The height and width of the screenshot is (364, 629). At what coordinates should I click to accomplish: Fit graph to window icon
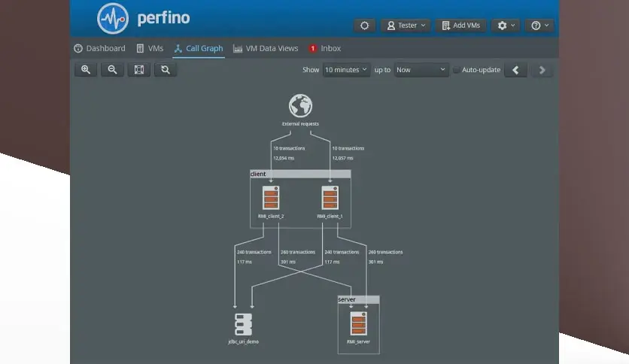pos(138,70)
